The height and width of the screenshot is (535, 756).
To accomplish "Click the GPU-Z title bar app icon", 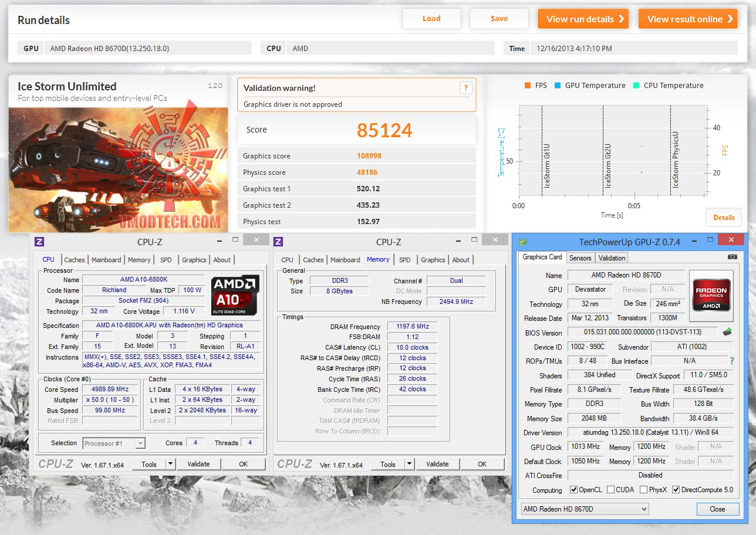I will [x=523, y=242].
